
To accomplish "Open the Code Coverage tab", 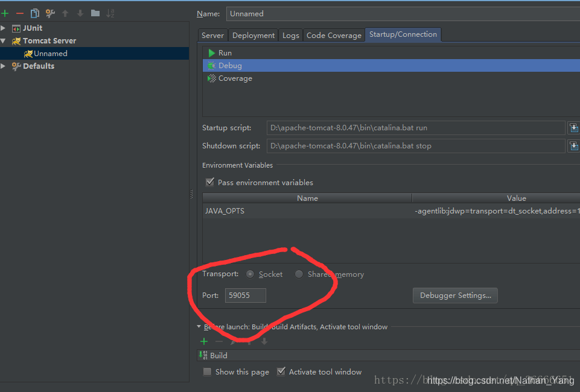I will [334, 36].
